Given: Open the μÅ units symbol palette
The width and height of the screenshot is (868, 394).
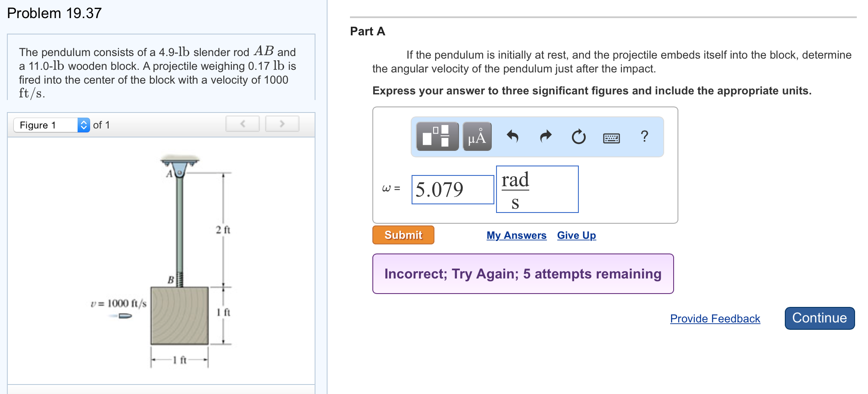Looking at the screenshot, I should [x=477, y=137].
